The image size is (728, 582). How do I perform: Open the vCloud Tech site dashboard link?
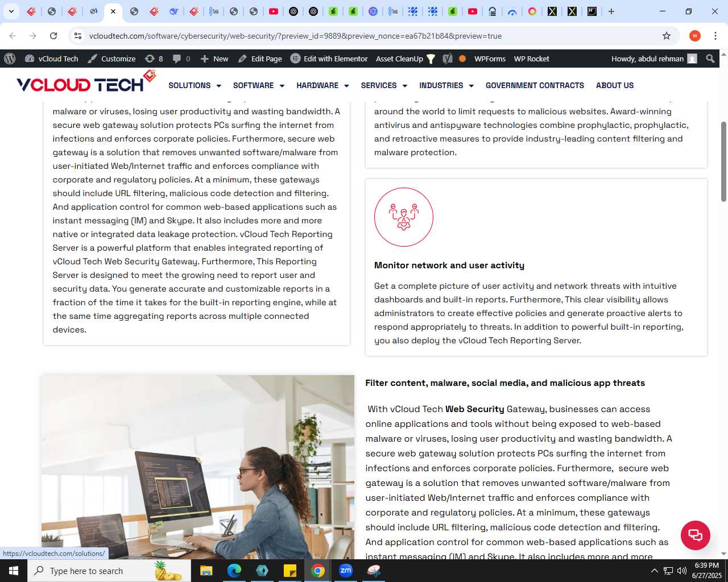tap(52, 59)
